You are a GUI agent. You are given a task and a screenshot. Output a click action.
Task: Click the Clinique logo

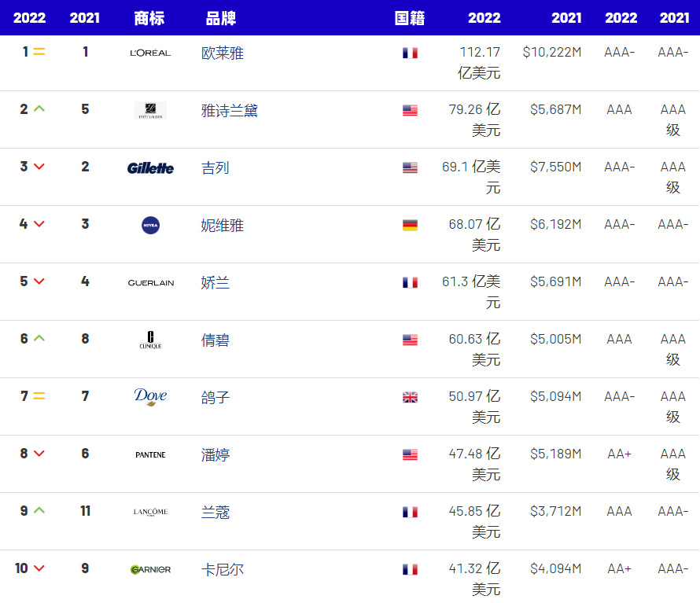(x=150, y=340)
